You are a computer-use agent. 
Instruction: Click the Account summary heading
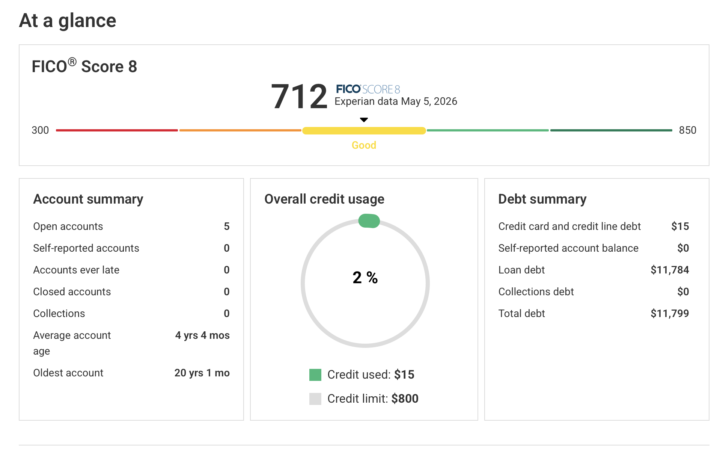click(88, 199)
